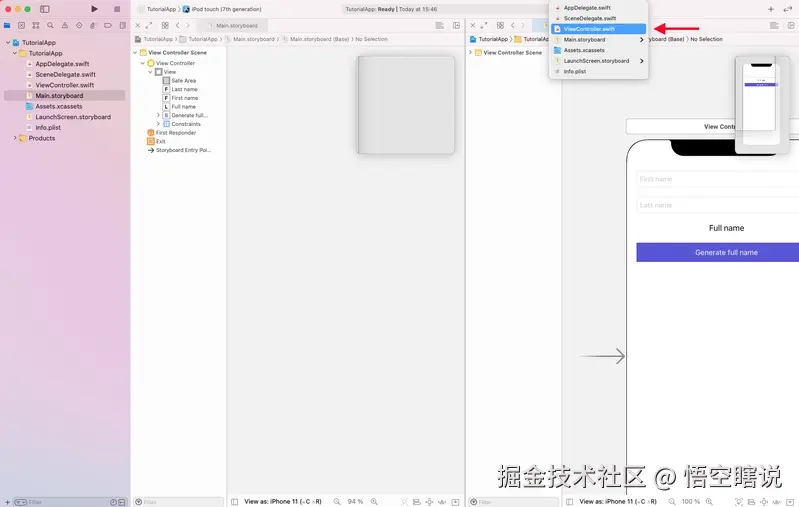Close the left editor pane
Image resolution: width=799 pixels, height=507 pixels.
(138, 25)
